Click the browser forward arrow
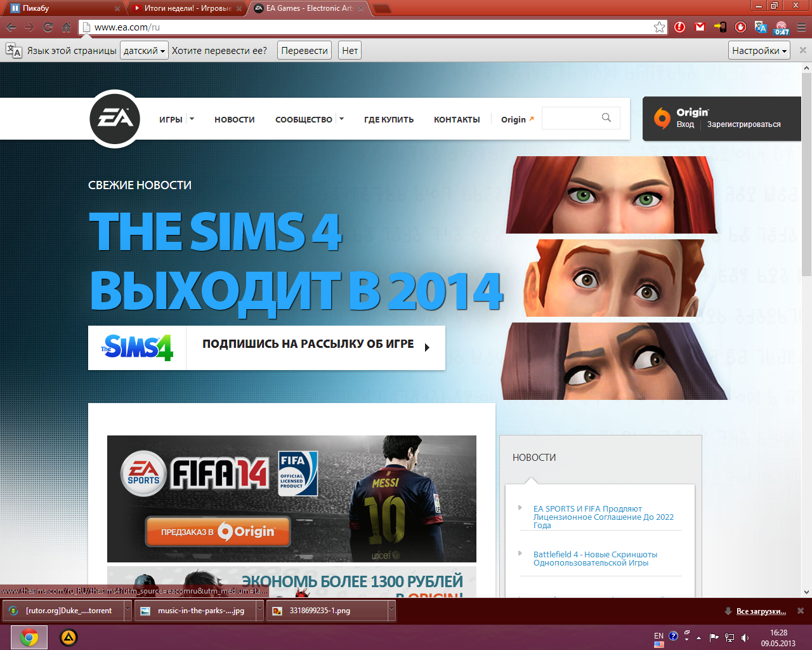Image resolution: width=812 pixels, height=650 pixels. coord(29,27)
